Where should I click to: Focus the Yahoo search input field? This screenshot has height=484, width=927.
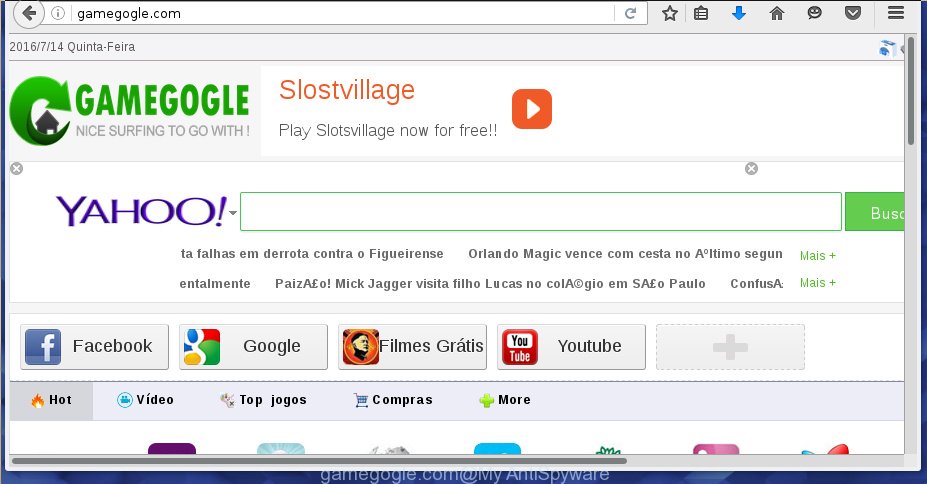coord(540,212)
